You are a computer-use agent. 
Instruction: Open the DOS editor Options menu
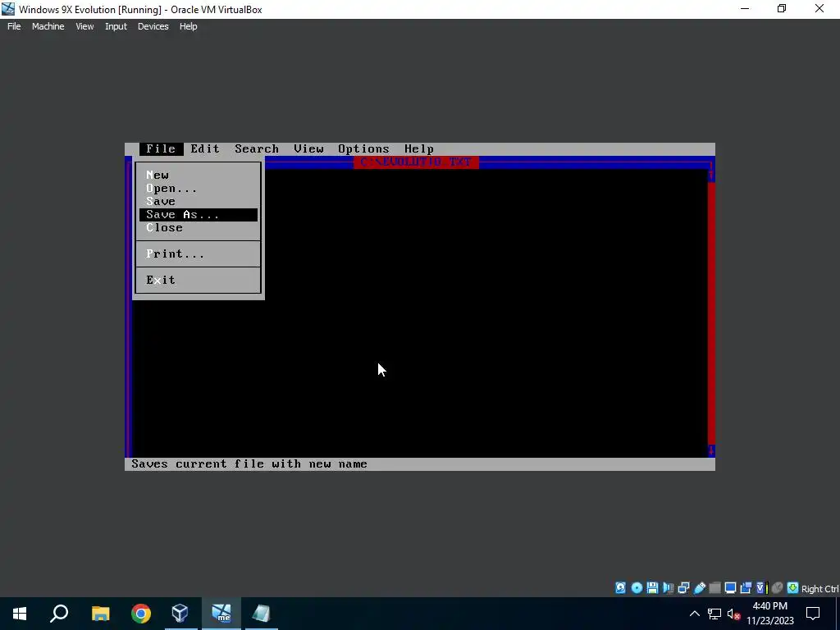363,149
